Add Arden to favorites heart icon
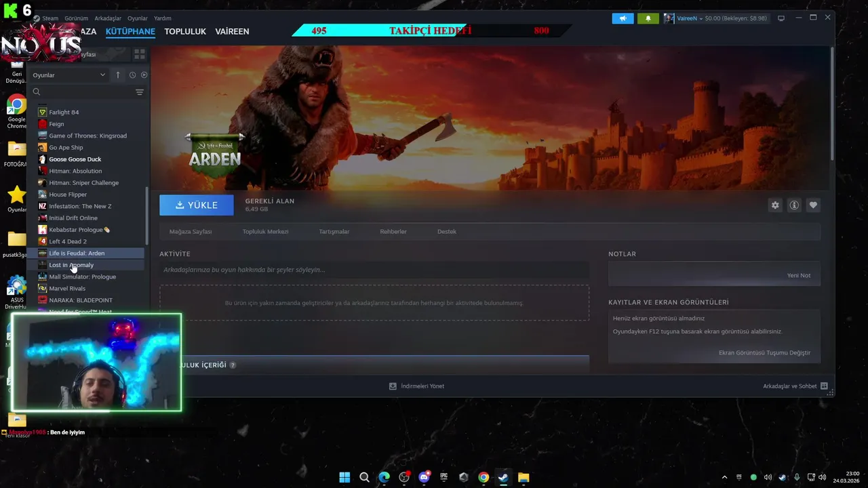The width and height of the screenshot is (868, 488). (813, 205)
